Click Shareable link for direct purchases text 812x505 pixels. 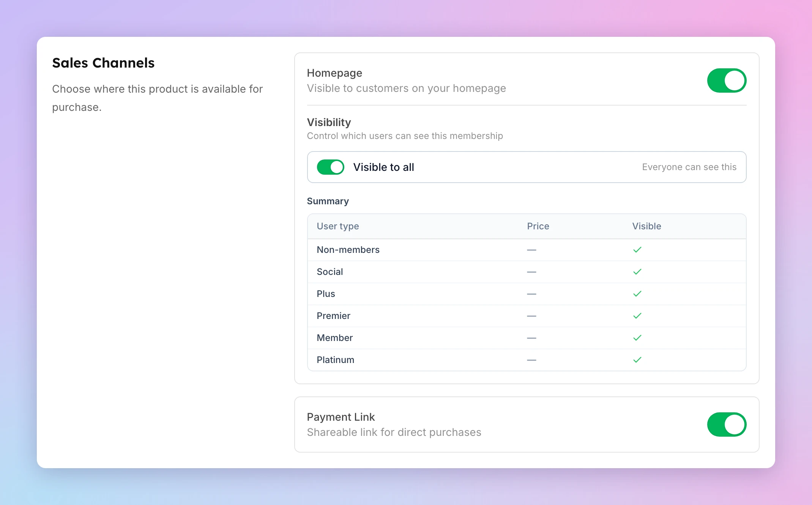pyautogui.click(x=394, y=432)
